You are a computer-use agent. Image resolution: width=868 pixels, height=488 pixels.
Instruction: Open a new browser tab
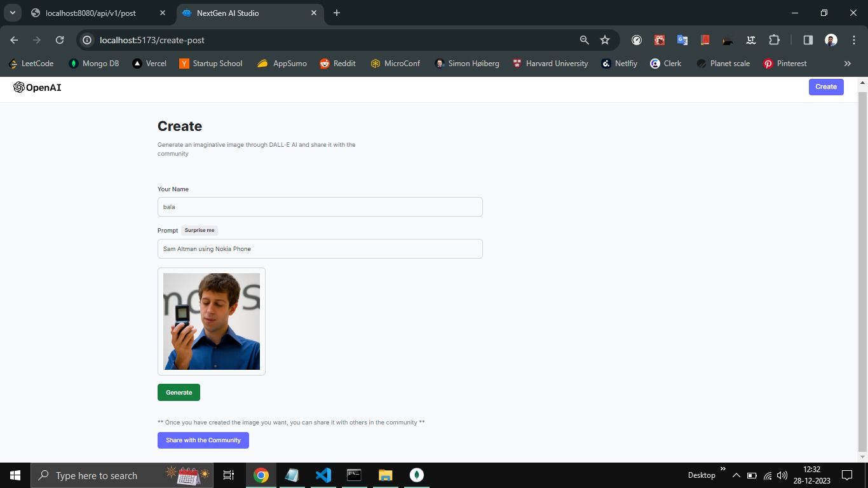click(x=337, y=13)
